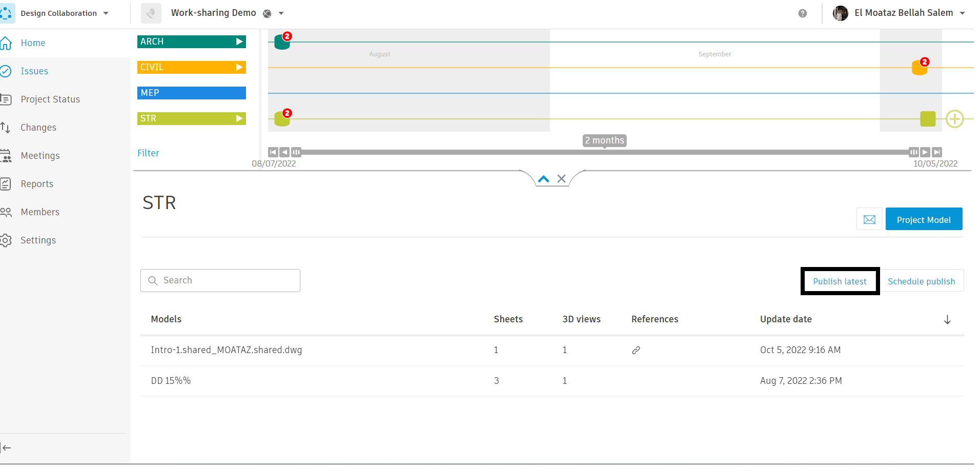Expand the Work-sharing Demo project dropdown
The height and width of the screenshot is (473, 980).
(x=281, y=13)
